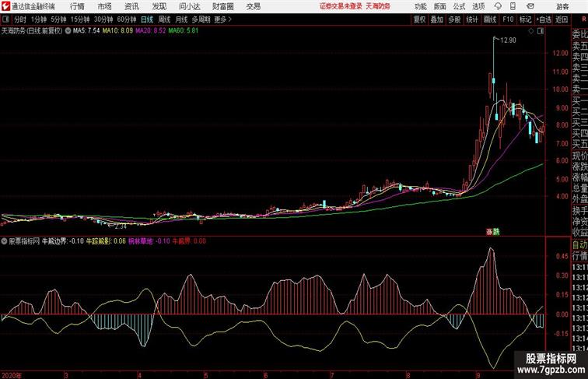Open the mail envelope icon
Screen dimensions: 588x379
530,6
